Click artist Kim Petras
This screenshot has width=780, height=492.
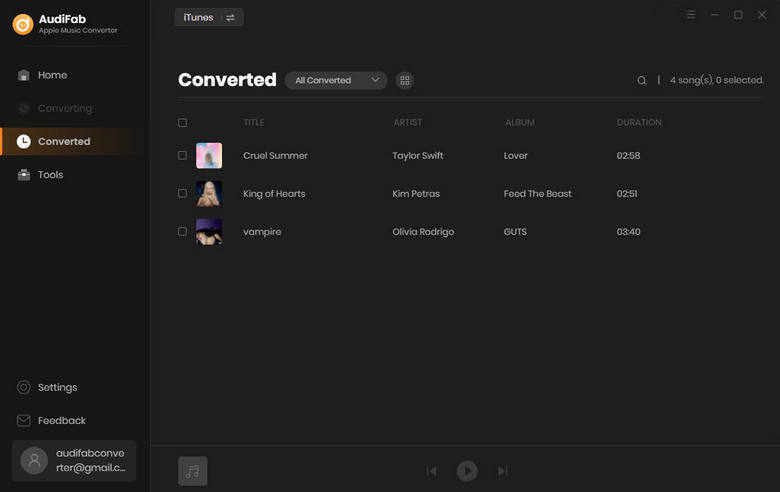[416, 194]
